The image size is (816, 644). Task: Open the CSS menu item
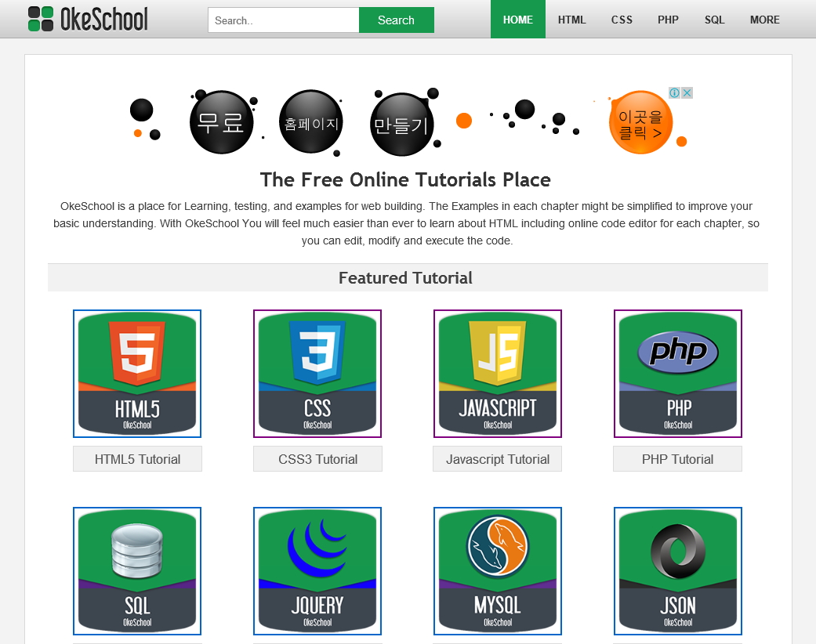(x=622, y=20)
